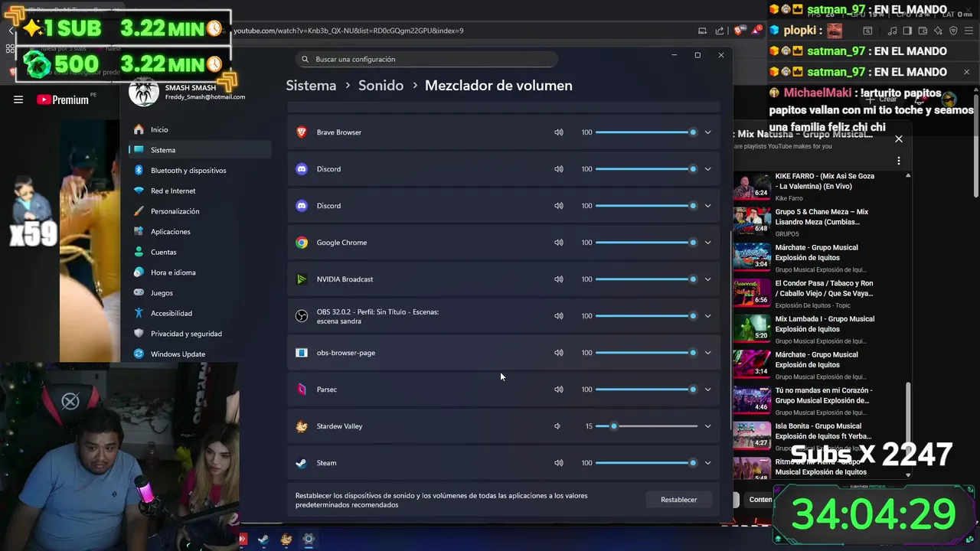Open Bluetooth y dispositivos settings
980x551 pixels.
200,170
